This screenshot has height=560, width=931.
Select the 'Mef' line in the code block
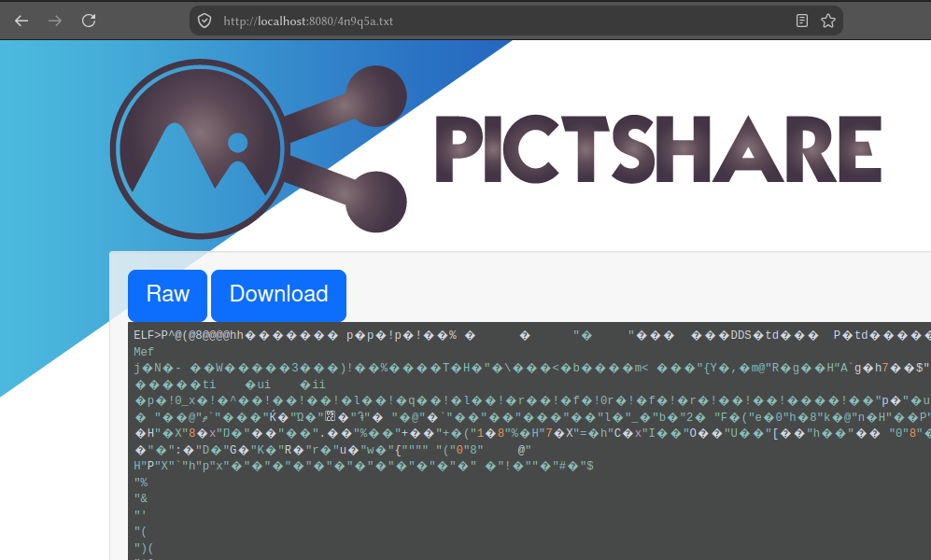coord(144,352)
